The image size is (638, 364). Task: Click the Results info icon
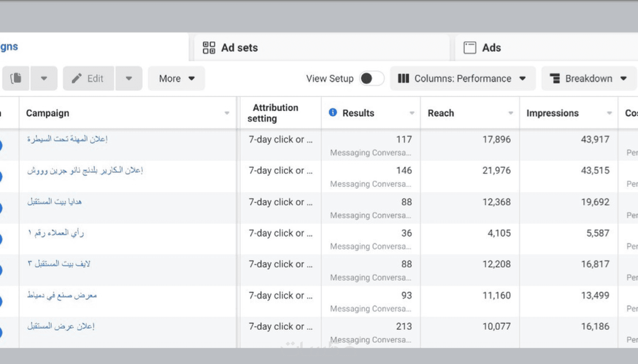333,113
